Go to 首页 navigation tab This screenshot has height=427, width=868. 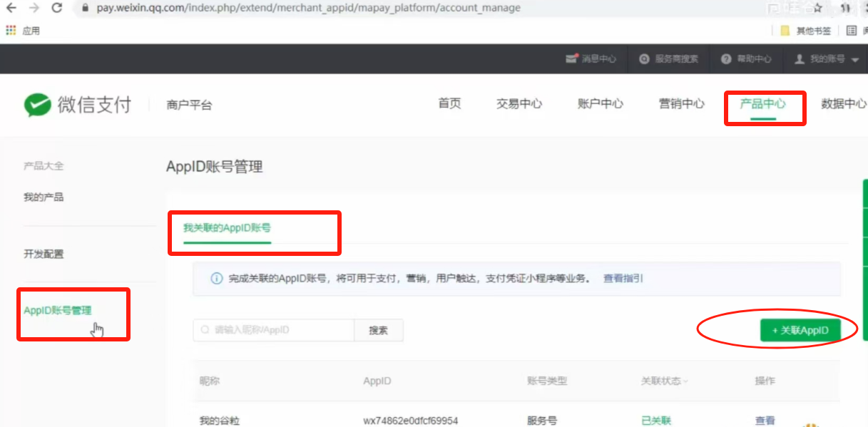(x=449, y=103)
